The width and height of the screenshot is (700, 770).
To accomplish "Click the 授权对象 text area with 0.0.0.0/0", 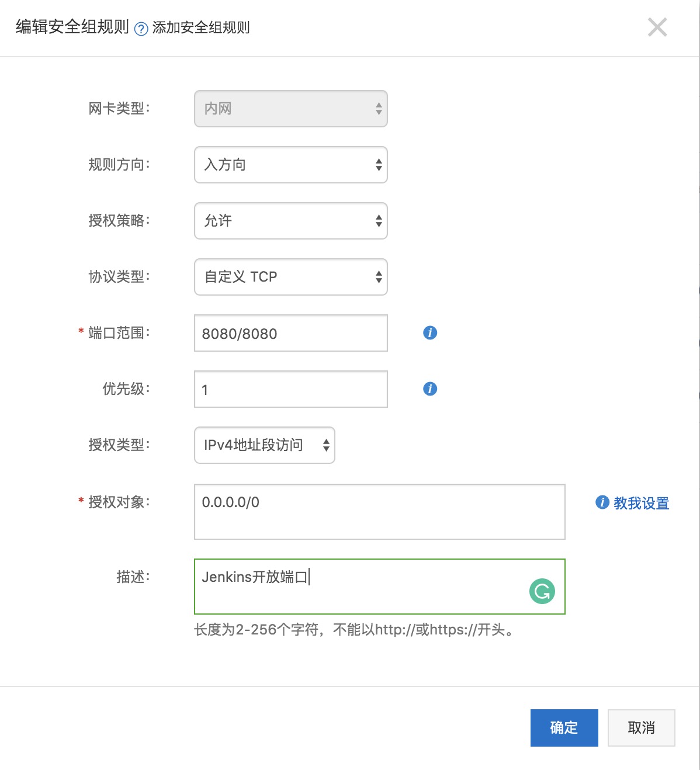I will point(380,512).
